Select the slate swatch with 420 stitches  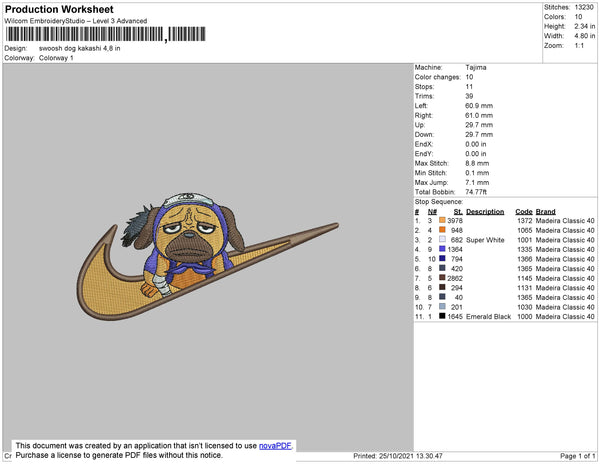click(x=442, y=268)
